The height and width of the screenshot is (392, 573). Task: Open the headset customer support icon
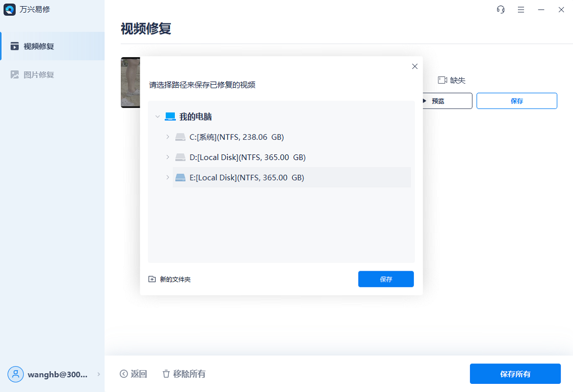500,9
